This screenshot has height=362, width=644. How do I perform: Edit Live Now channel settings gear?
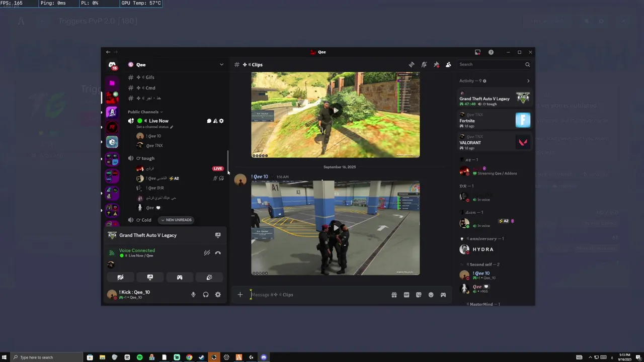(x=221, y=121)
